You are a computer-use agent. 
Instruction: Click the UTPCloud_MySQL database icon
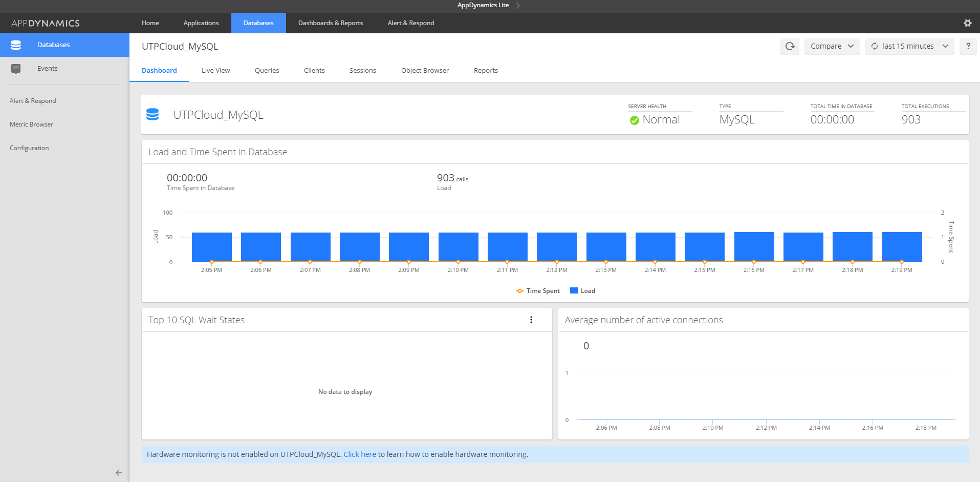[153, 114]
